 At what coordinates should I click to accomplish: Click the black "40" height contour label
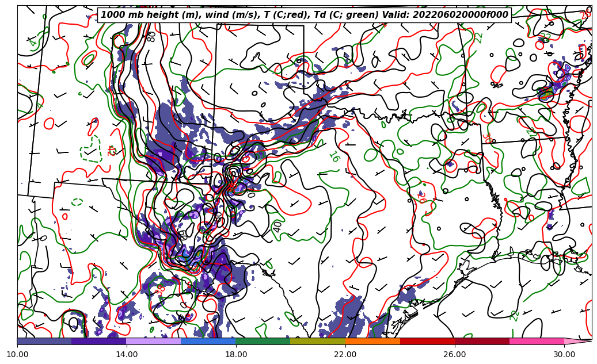coord(277,227)
